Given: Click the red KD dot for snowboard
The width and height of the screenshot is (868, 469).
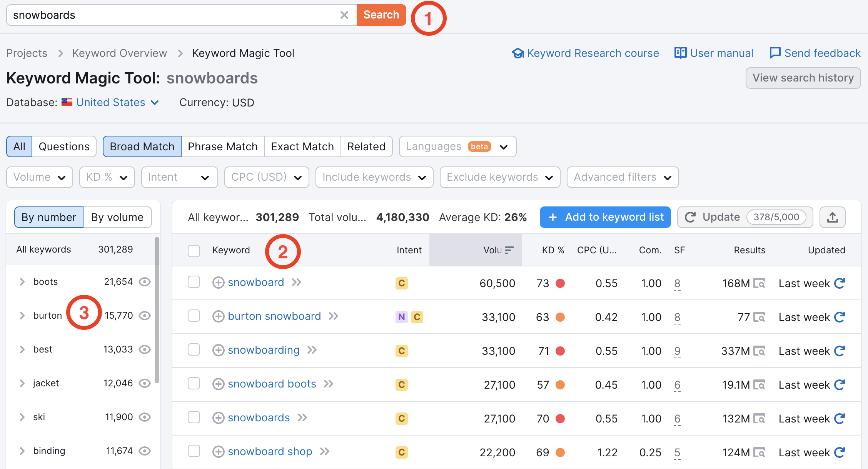Looking at the screenshot, I should (560, 284).
